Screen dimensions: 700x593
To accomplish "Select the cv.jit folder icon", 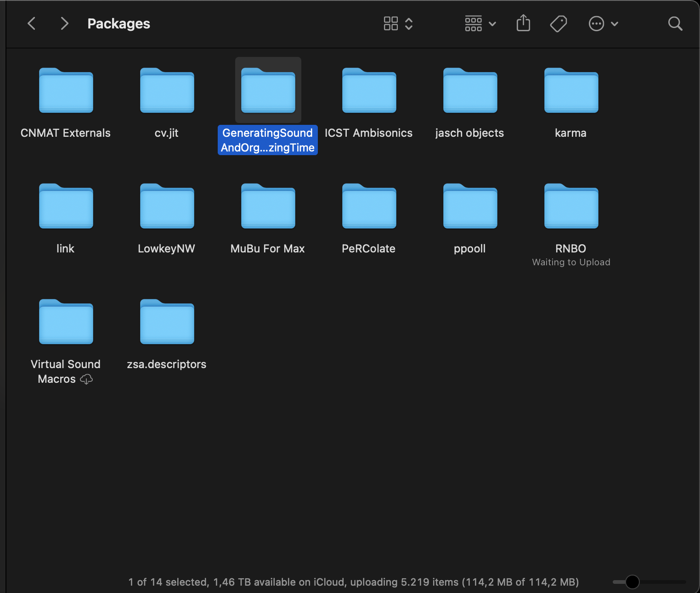I will point(167,90).
